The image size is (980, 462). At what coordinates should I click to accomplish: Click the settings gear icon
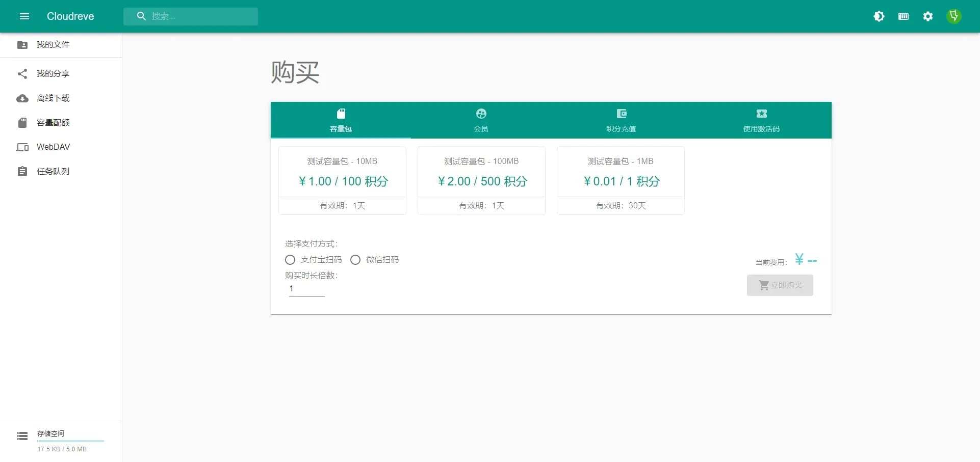pyautogui.click(x=927, y=16)
